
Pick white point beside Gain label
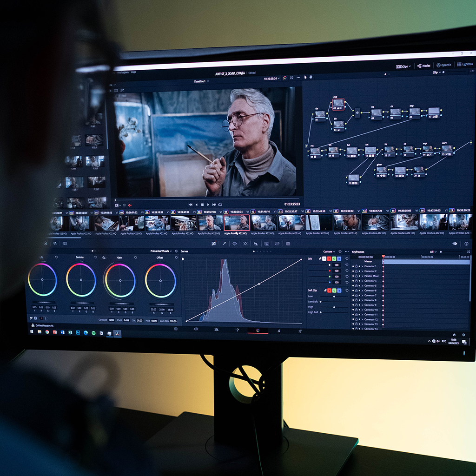tap(104, 258)
